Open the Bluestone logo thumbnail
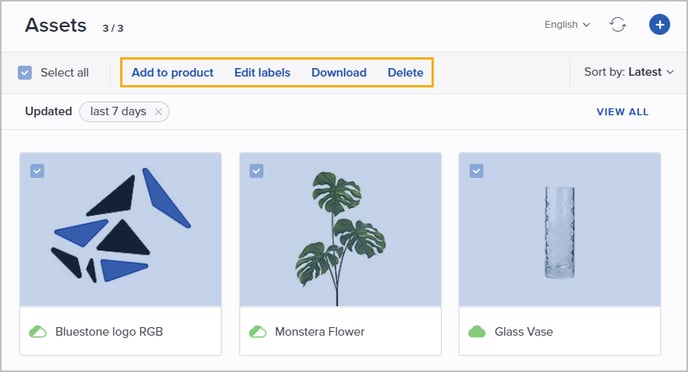 (121, 229)
